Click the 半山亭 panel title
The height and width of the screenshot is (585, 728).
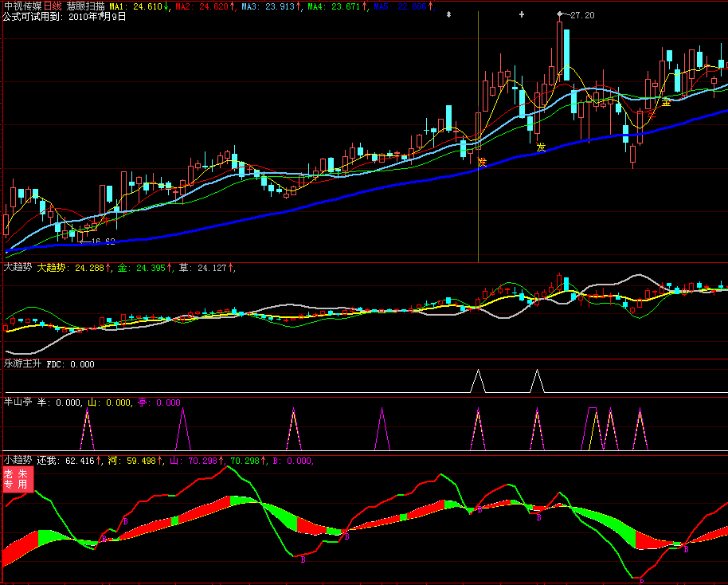(18, 402)
